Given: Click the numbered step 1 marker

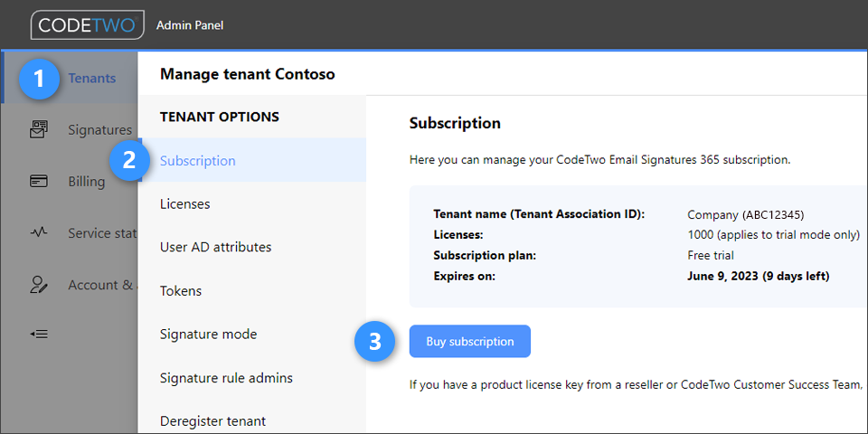Looking at the screenshot, I should pos(38,79).
